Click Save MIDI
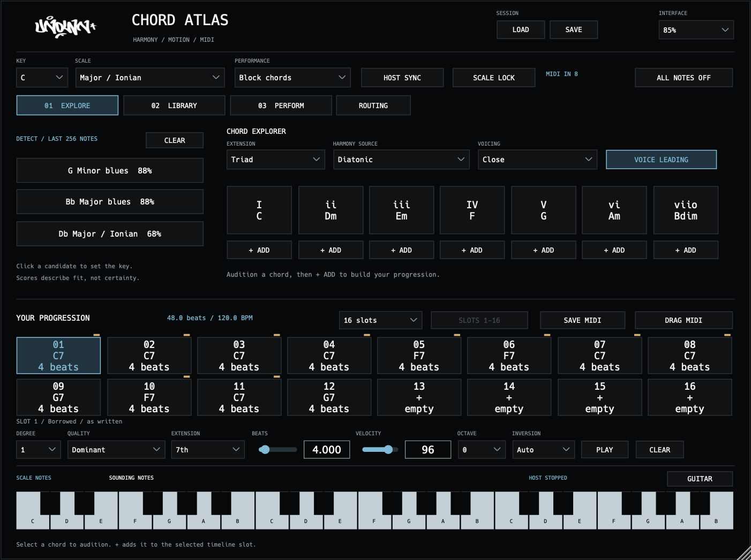Screen dimensions: 751x560 point(582,320)
